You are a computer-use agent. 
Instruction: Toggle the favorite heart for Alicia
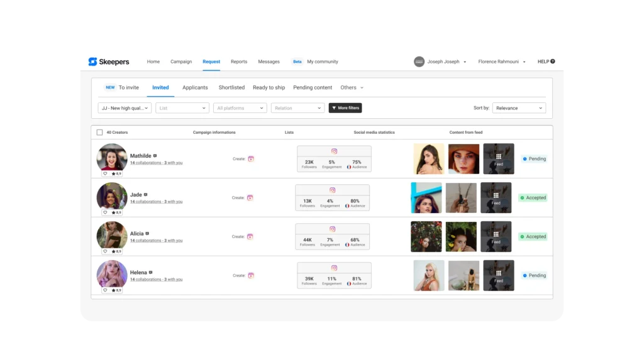tap(105, 251)
